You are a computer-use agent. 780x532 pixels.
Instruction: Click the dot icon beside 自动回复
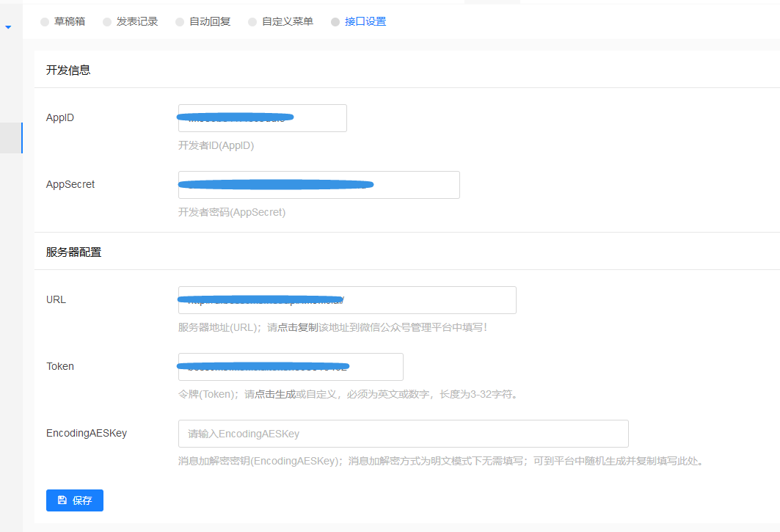pos(180,22)
